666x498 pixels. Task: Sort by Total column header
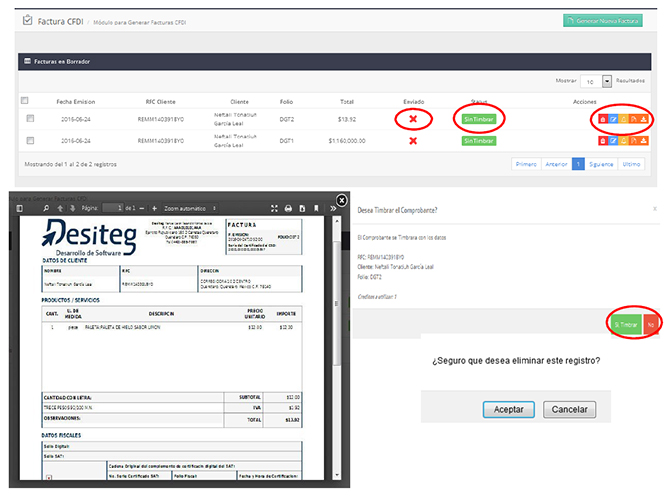click(x=347, y=102)
